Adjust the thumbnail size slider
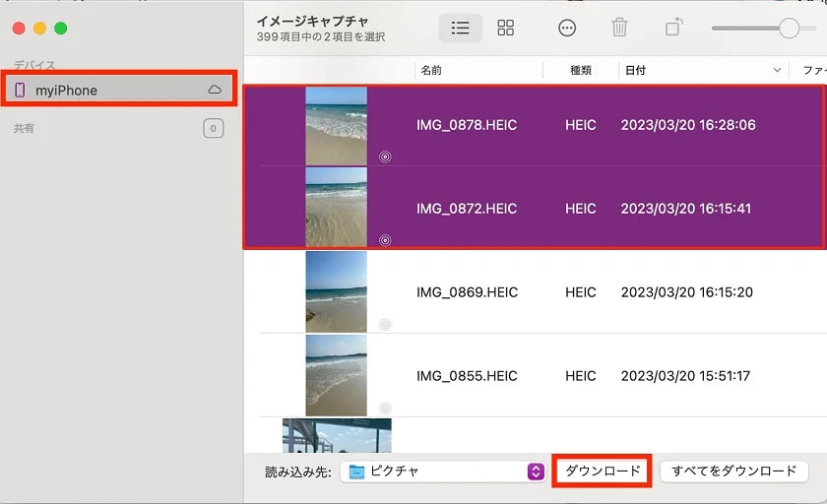Screen dimensions: 827x504 [789, 28]
